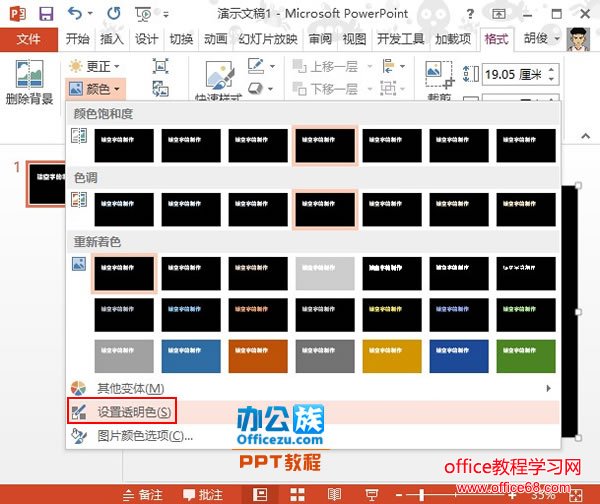Increase height with the stepper arrows

tap(551, 70)
